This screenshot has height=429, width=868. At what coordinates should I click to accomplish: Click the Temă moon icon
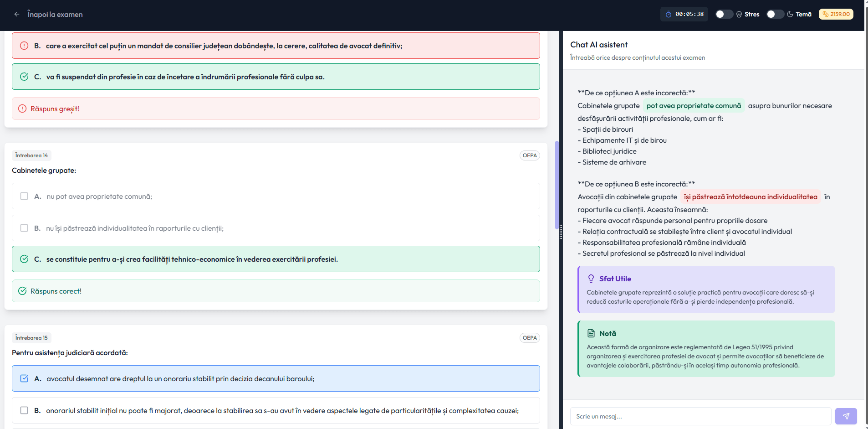tap(790, 14)
